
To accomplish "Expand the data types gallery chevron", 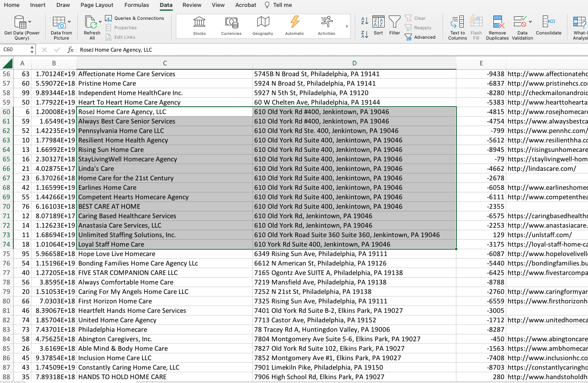I will click(347, 26).
